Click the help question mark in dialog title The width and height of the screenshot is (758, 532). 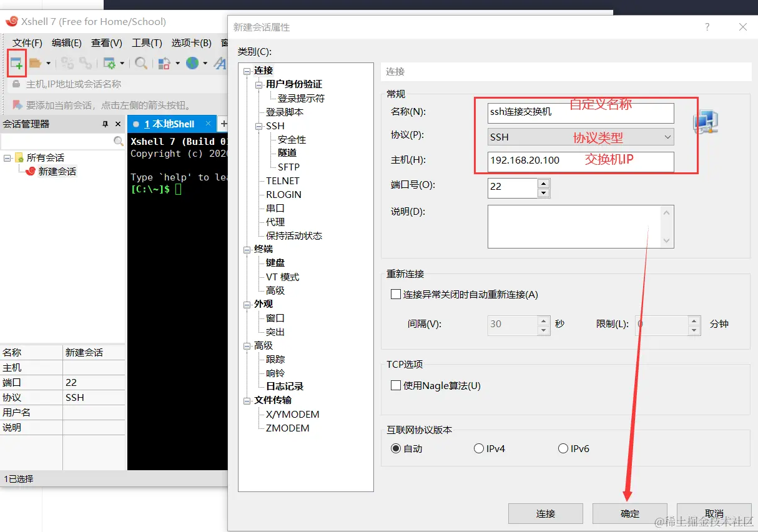[707, 27]
